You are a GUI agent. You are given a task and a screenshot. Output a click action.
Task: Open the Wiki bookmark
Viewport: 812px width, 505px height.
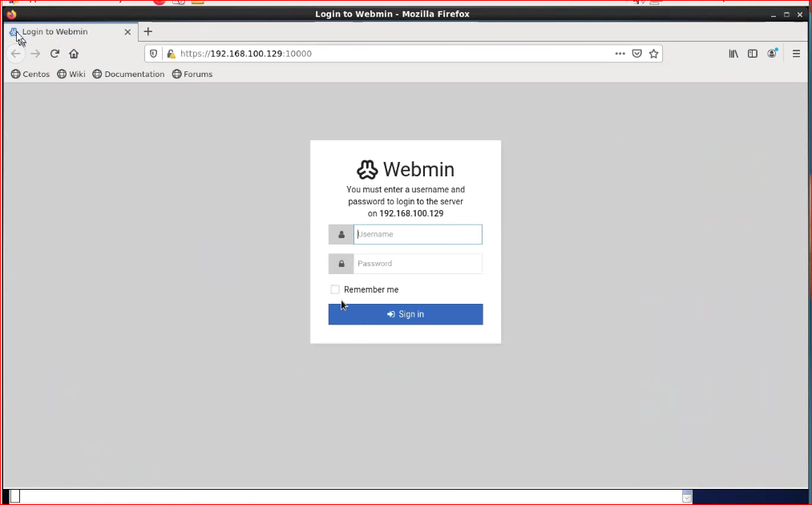[x=71, y=74]
